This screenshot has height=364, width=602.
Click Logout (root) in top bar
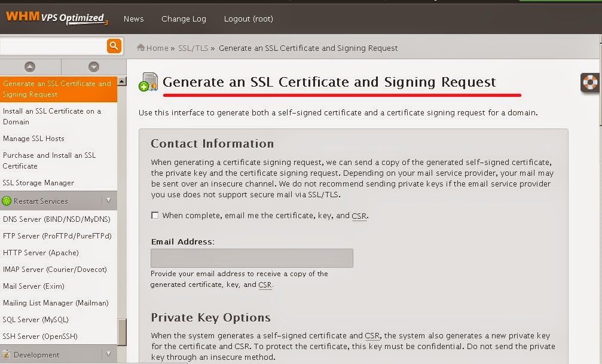pos(249,19)
